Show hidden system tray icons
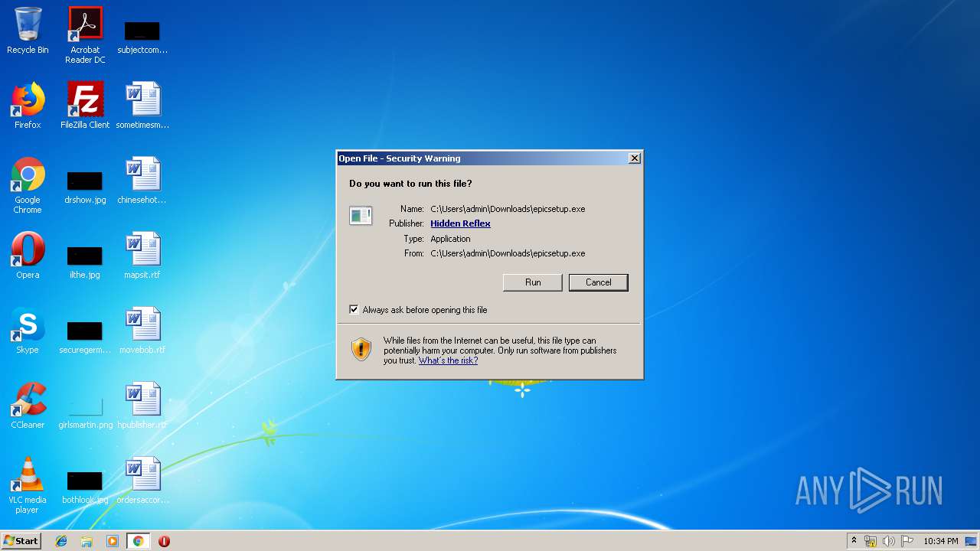This screenshot has height=551, width=980. tap(854, 540)
